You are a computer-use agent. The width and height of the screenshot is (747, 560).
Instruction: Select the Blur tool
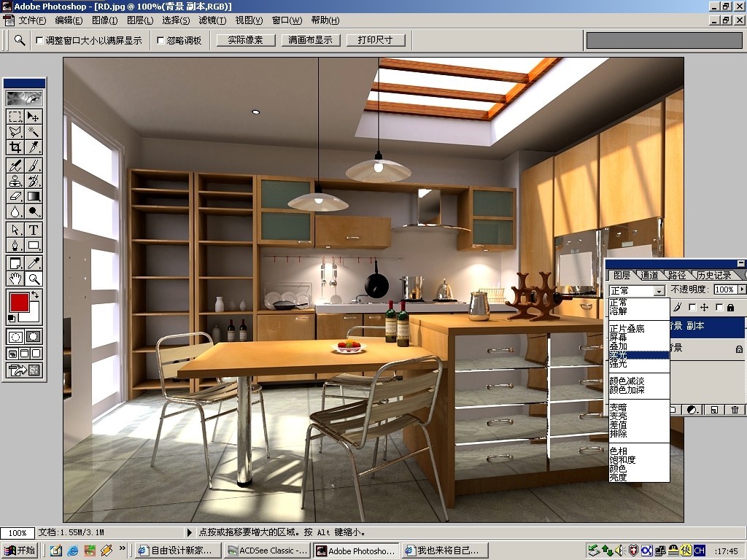(15, 211)
